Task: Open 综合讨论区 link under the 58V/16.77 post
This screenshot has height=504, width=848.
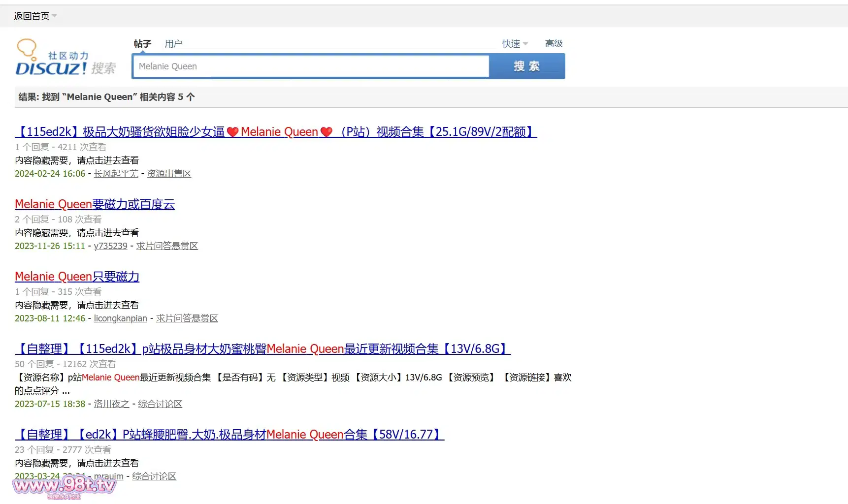Action: point(154,476)
